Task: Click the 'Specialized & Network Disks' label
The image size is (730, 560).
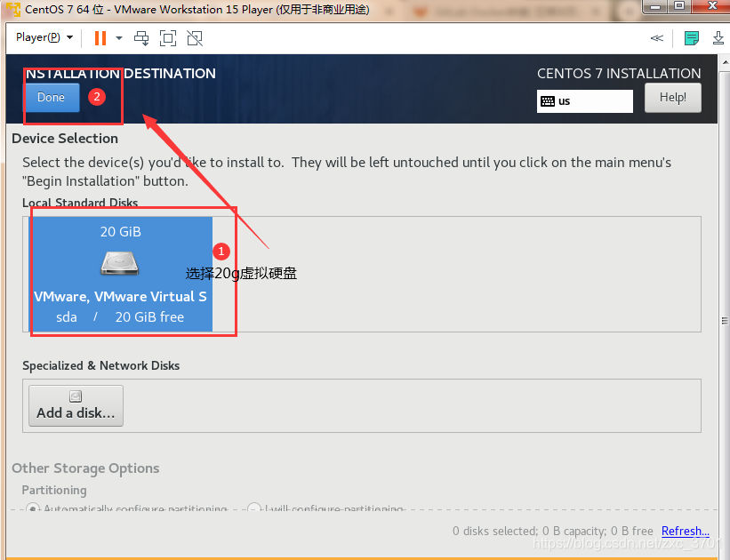Action: [101, 365]
